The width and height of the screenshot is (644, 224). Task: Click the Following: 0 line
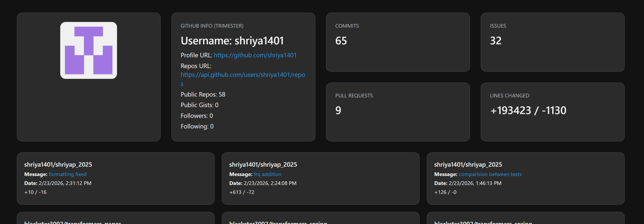(x=197, y=126)
